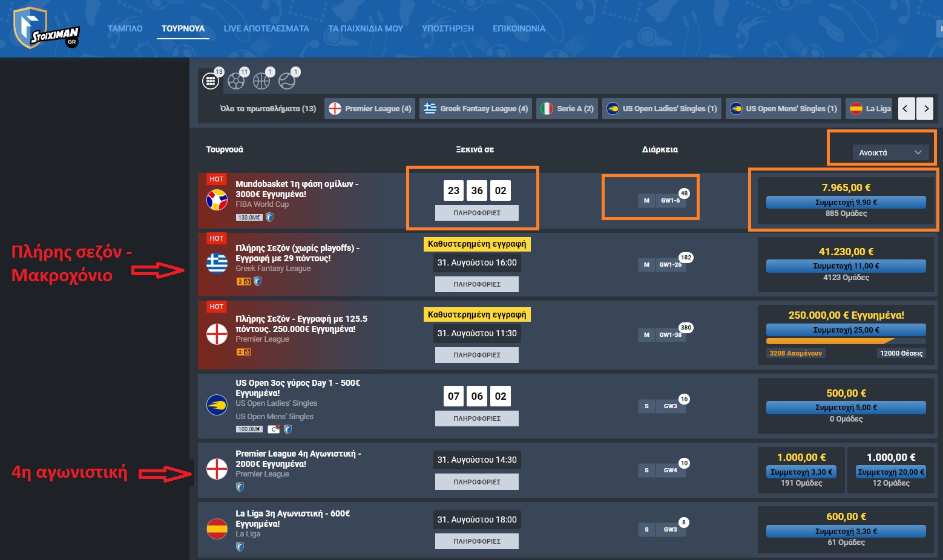Click the Spain flag La Liga icon
This screenshot has height=560, width=943.
(217, 529)
